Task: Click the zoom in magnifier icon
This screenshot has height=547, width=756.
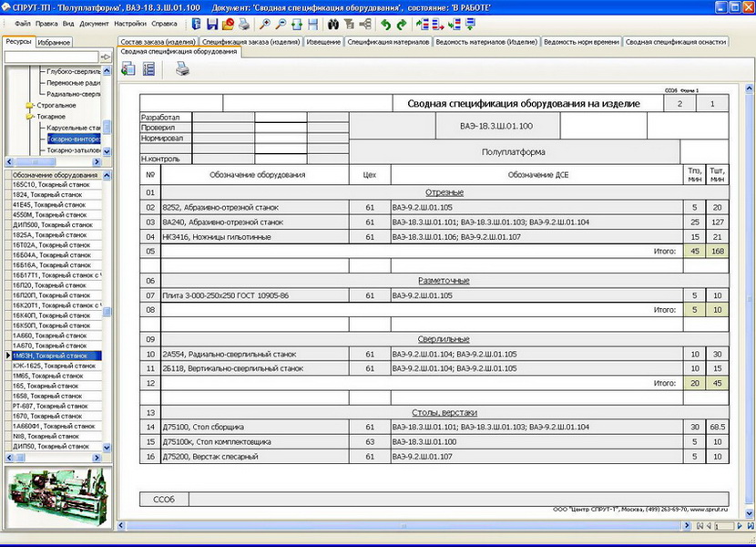Action: [264, 23]
